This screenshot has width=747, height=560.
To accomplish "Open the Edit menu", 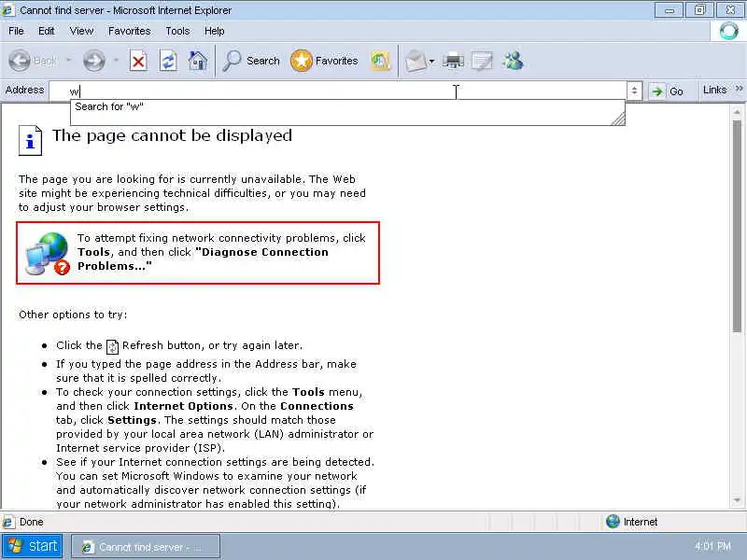I will pos(46,31).
